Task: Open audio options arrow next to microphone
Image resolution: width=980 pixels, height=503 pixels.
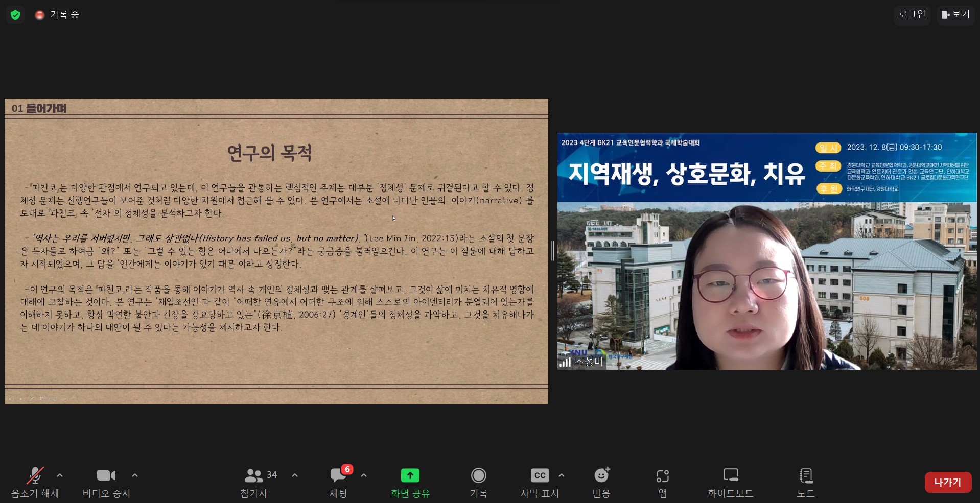Action: [x=60, y=475]
